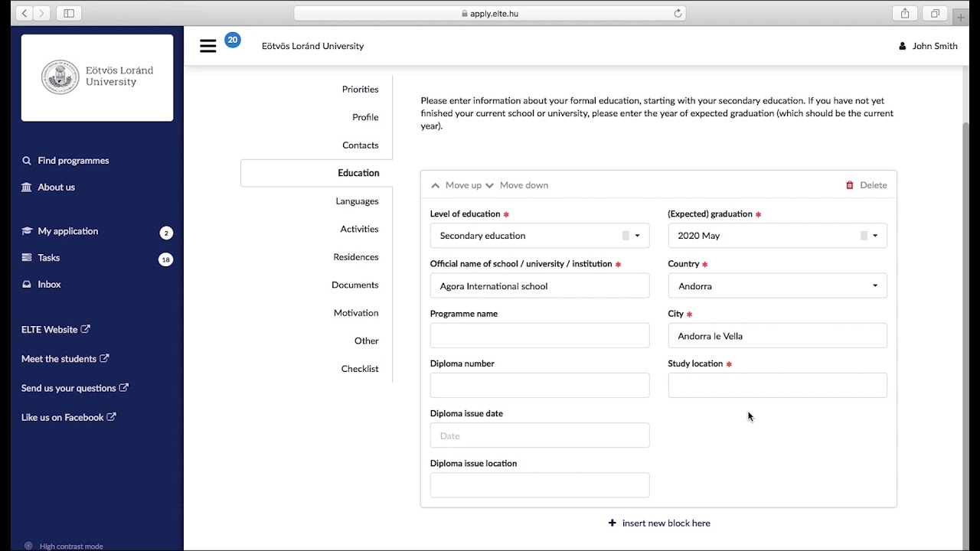980x551 pixels.
Task: Click the Safari address bar apply.elte.hu
Action: coord(490,13)
